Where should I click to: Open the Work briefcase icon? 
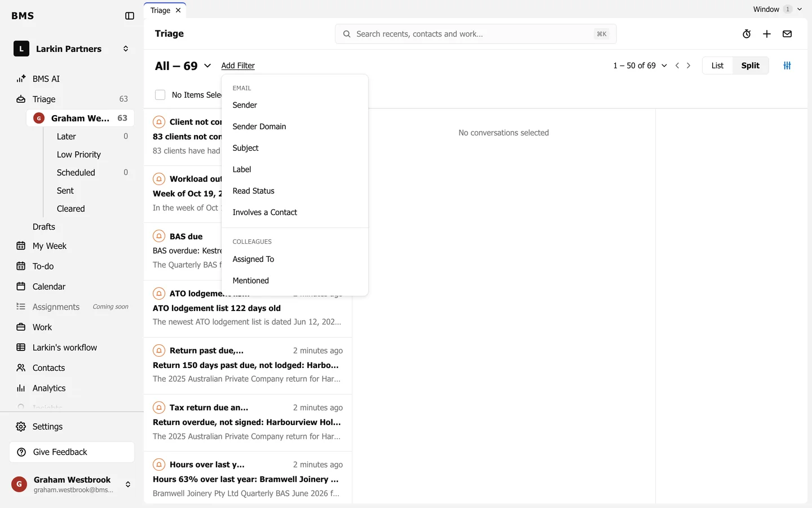[x=21, y=327]
